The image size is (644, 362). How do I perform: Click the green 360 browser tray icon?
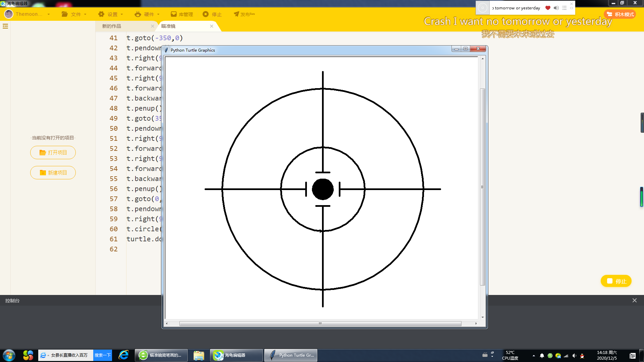(550, 356)
